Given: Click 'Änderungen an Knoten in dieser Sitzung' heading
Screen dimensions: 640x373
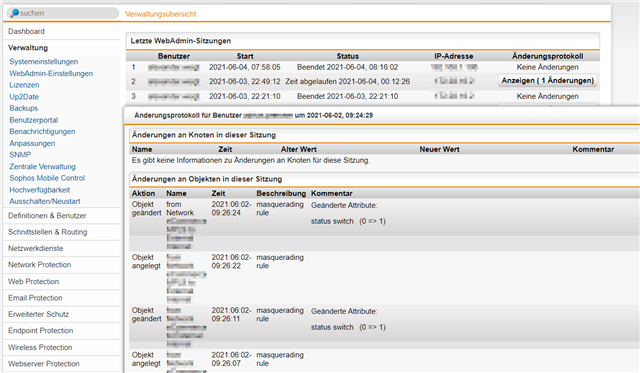Looking at the screenshot, I should [x=204, y=135].
